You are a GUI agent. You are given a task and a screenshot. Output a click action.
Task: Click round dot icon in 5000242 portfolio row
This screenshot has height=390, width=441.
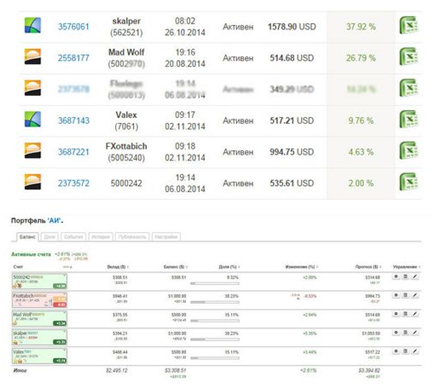tap(396, 277)
